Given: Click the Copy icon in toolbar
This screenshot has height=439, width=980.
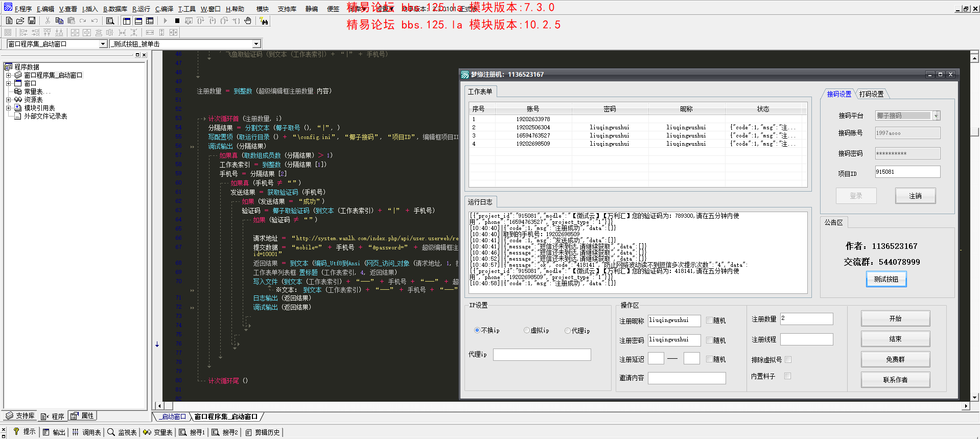Looking at the screenshot, I should point(59,21).
